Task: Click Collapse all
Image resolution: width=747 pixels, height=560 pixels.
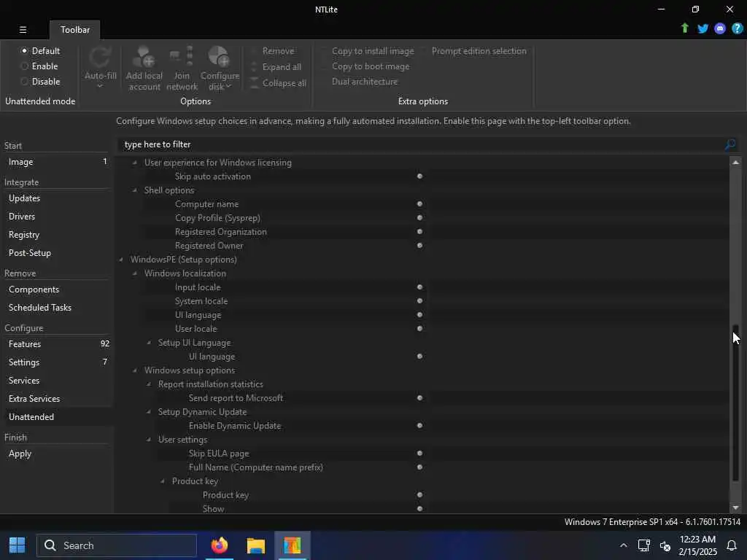Action: click(x=279, y=83)
